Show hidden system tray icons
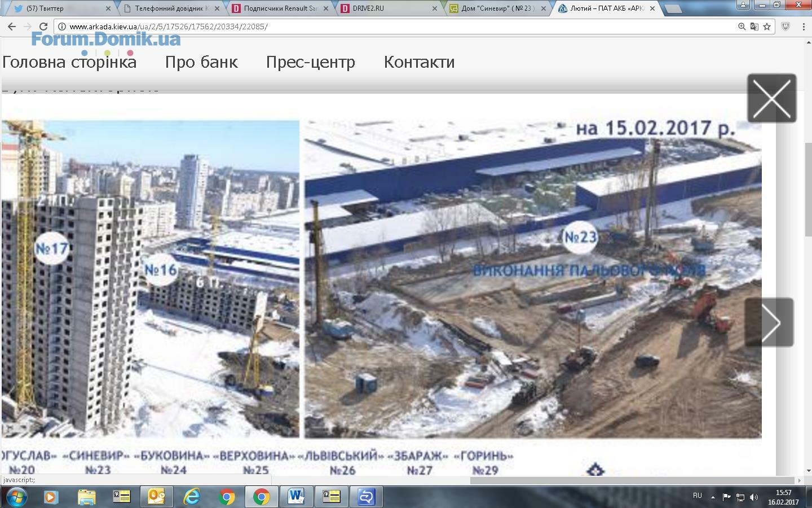This screenshot has width=812, height=508. (713, 497)
